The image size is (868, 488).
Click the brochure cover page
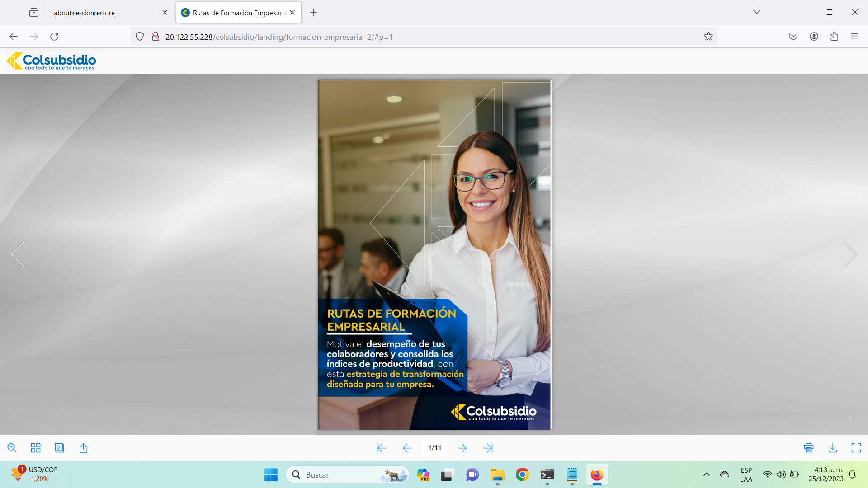434,255
